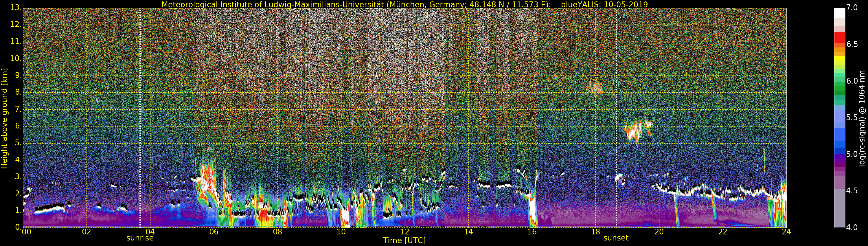Screen dimensions: 868x246
Task: Click the 'Time [UTC]' axis label
Action: pyautogui.click(x=404, y=241)
